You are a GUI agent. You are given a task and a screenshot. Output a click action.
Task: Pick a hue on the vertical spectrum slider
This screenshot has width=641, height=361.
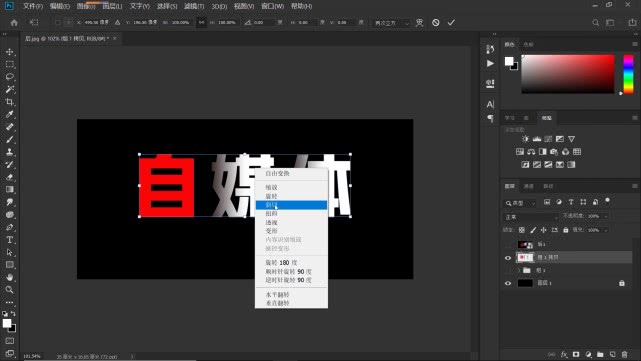[628, 74]
